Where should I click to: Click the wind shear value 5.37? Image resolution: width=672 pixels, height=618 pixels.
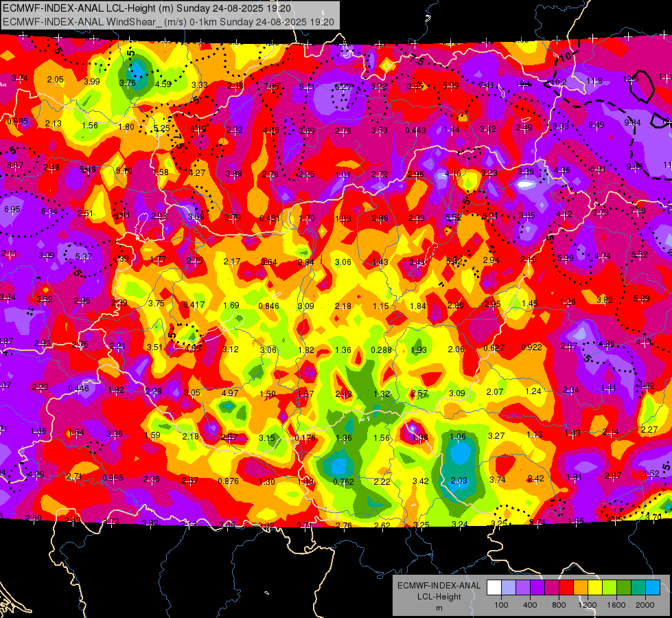pos(84,256)
